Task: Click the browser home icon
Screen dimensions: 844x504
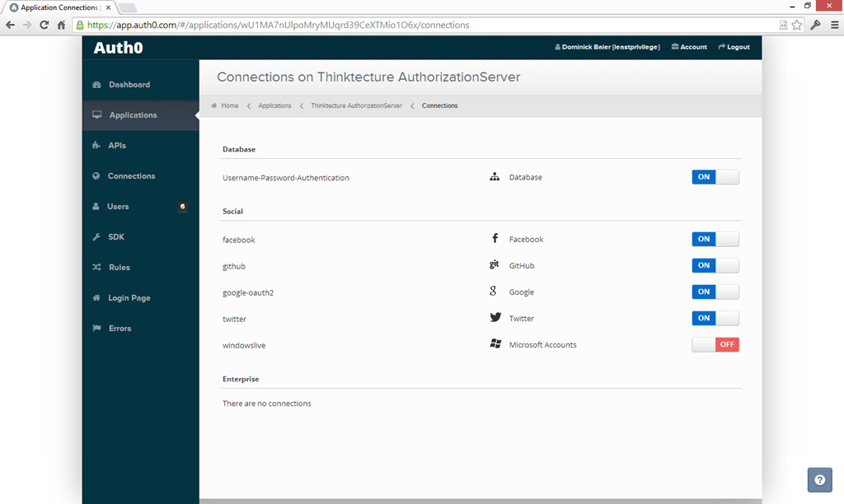Action: (x=61, y=25)
